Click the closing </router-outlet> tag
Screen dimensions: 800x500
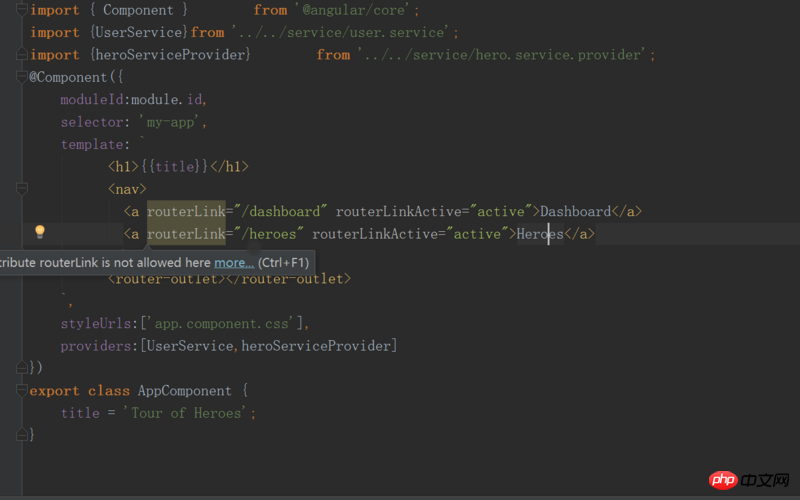point(288,279)
